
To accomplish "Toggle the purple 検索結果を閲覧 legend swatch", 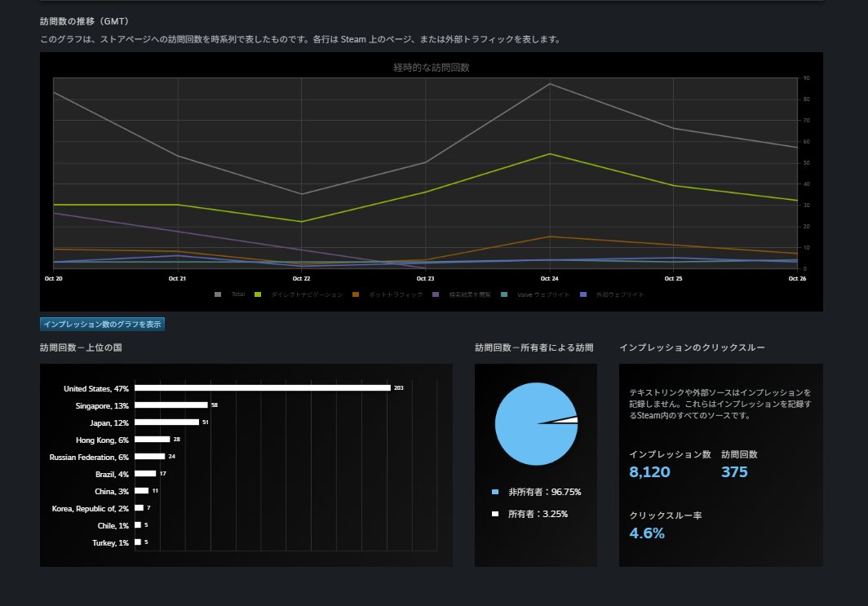I will 436,294.
